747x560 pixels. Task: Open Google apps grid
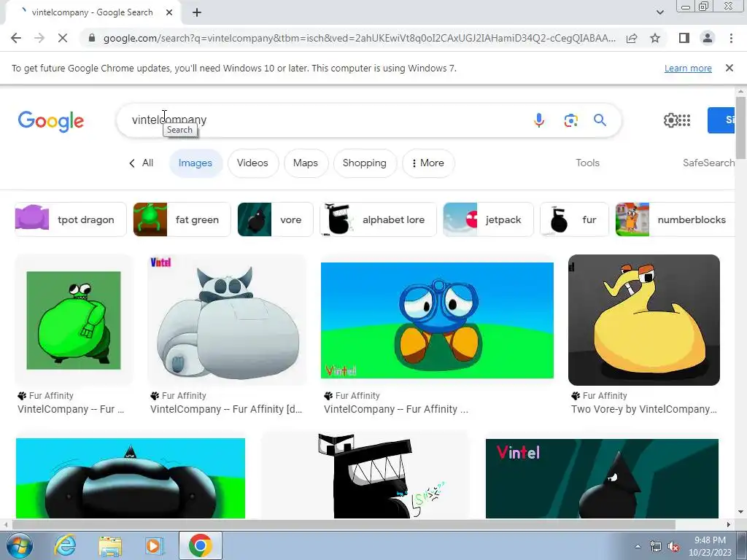pos(684,120)
